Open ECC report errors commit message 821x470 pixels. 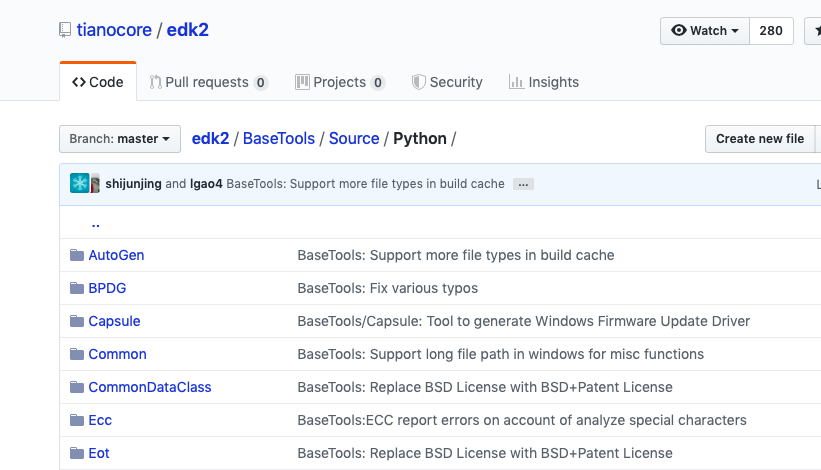click(522, 420)
